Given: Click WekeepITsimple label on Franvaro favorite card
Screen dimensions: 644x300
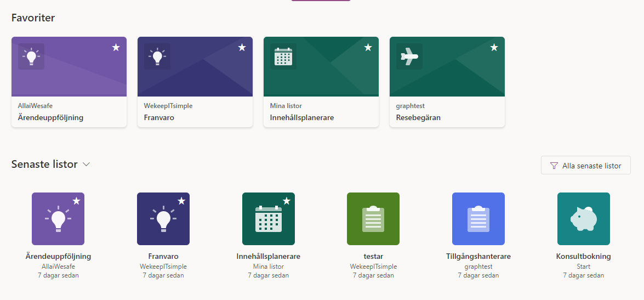Looking at the screenshot, I should [168, 106].
